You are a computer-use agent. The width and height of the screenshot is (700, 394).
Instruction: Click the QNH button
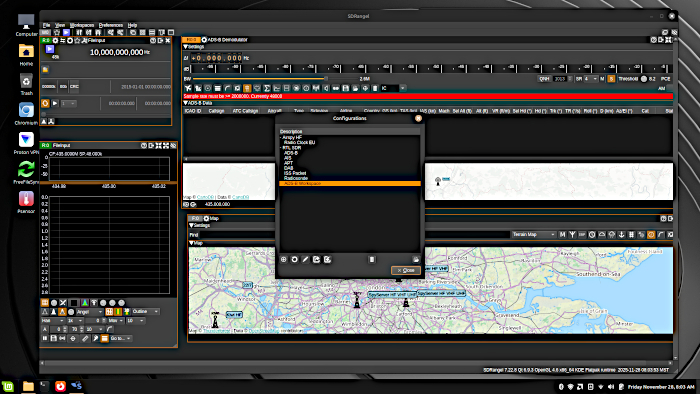(544, 79)
